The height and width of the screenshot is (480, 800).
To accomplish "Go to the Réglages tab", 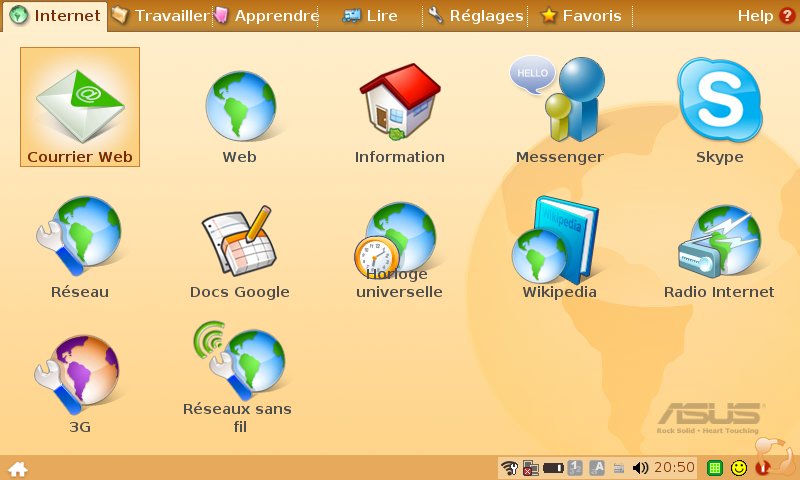I will click(x=476, y=16).
